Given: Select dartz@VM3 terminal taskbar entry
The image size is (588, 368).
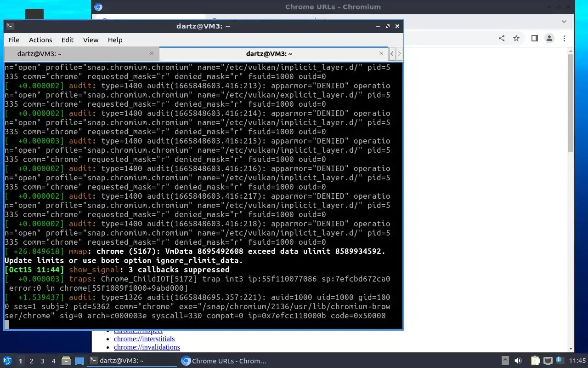Looking at the screenshot, I should point(132,361).
